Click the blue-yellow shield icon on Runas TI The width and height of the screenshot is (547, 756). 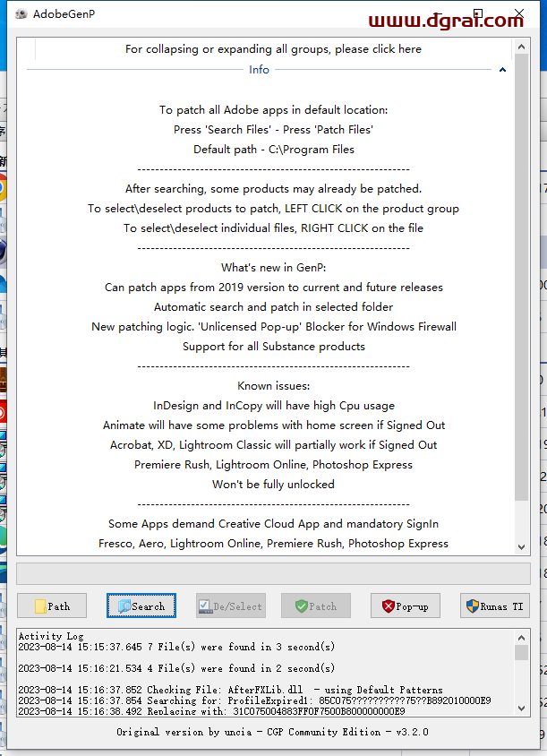click(473, 606)
